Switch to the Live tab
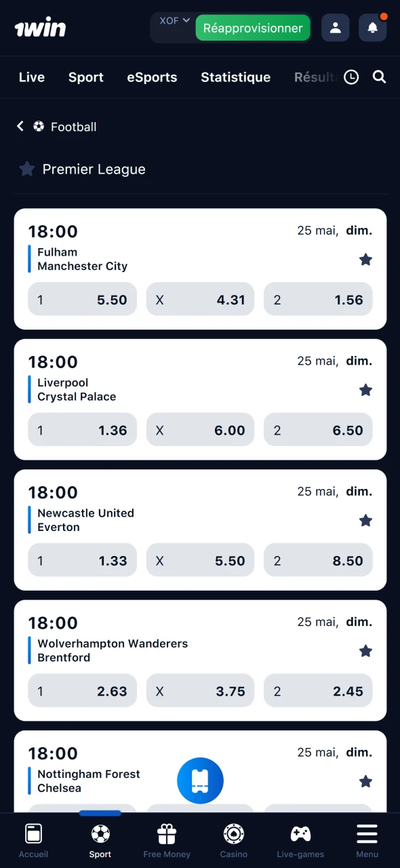400x868 pixels. (x=32, y=77)
